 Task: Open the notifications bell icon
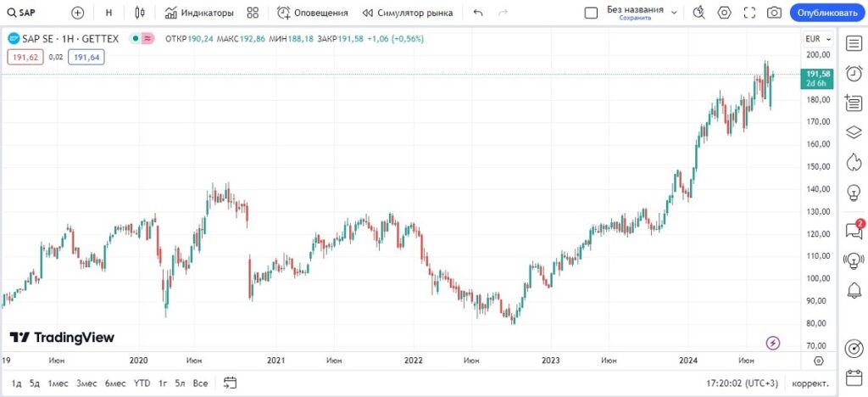tap(854, 289)
